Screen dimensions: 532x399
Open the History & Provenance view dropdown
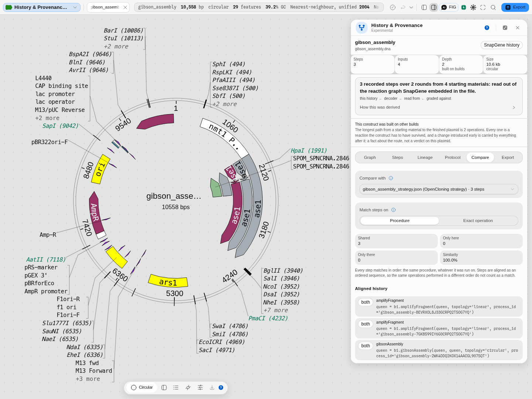point(42,7)
